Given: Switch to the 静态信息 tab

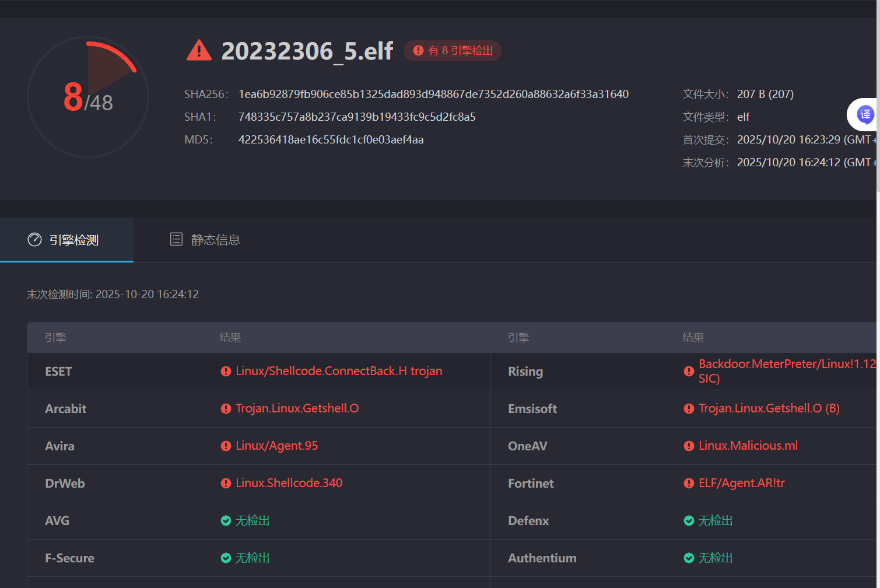Looking at the screenshot, I should pos(205,240).
